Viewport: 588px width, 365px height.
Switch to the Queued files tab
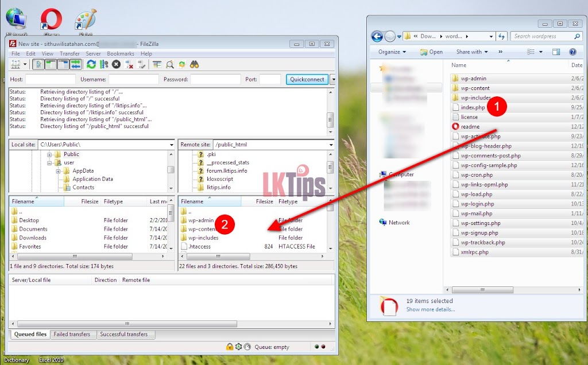click(x=30, y=334)
